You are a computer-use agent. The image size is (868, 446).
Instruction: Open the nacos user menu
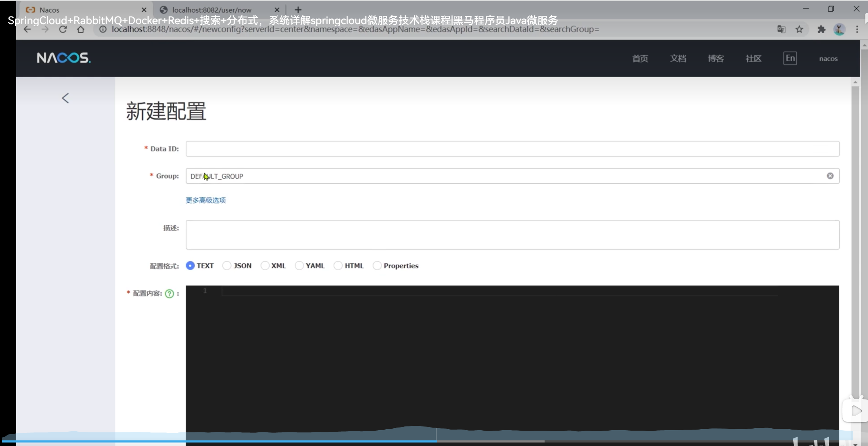point(828,59)
